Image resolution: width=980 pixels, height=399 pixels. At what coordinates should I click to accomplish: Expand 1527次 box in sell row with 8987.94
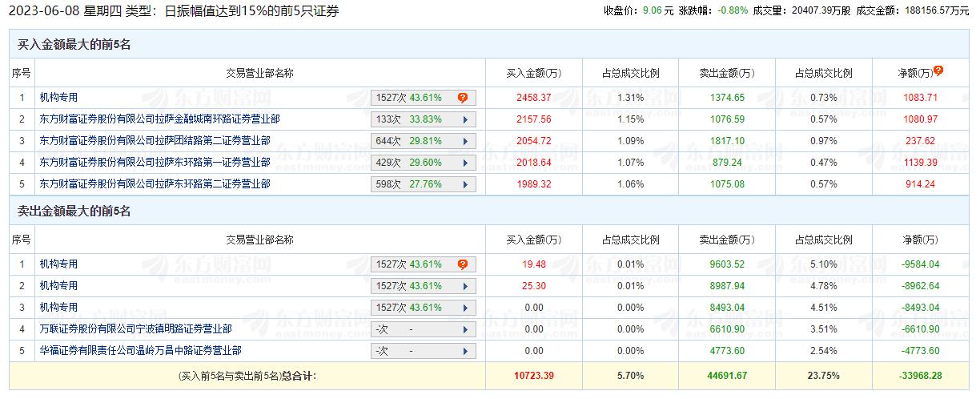[424, 286]
